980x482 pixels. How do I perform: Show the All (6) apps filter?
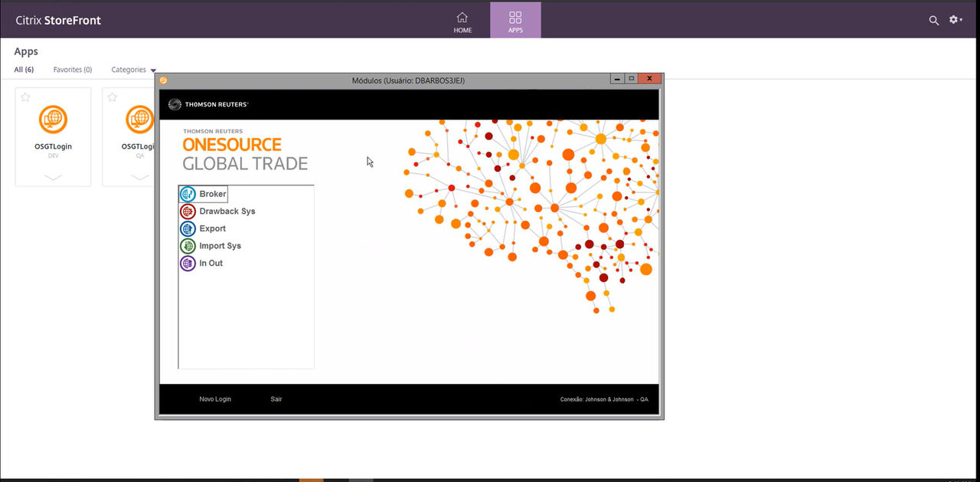[24, 70]
